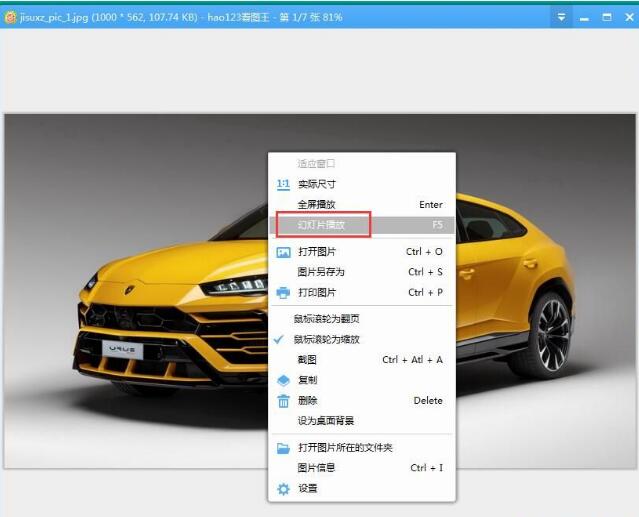
Task: Select 全屏播放 menu entry
Action: tap(362, 205)
